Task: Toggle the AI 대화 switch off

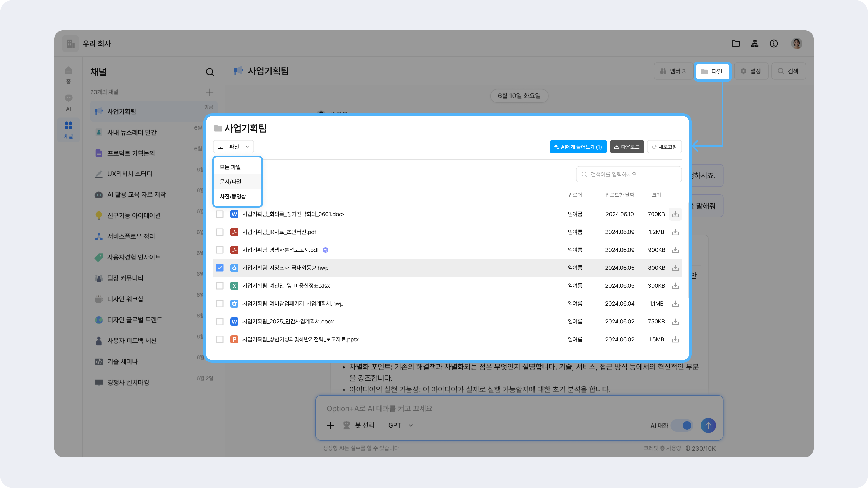Action: coord(682,425)
